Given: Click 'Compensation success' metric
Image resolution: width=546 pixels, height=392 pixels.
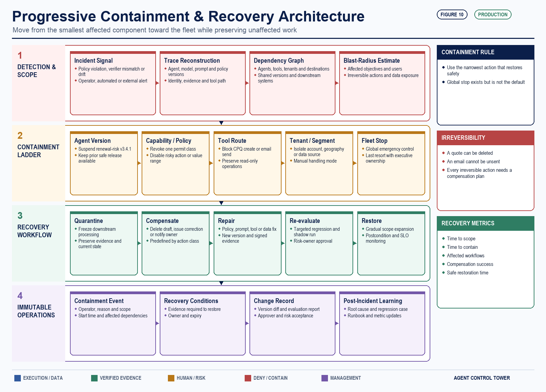Looking at the screenshot, I should coord(470,264).
